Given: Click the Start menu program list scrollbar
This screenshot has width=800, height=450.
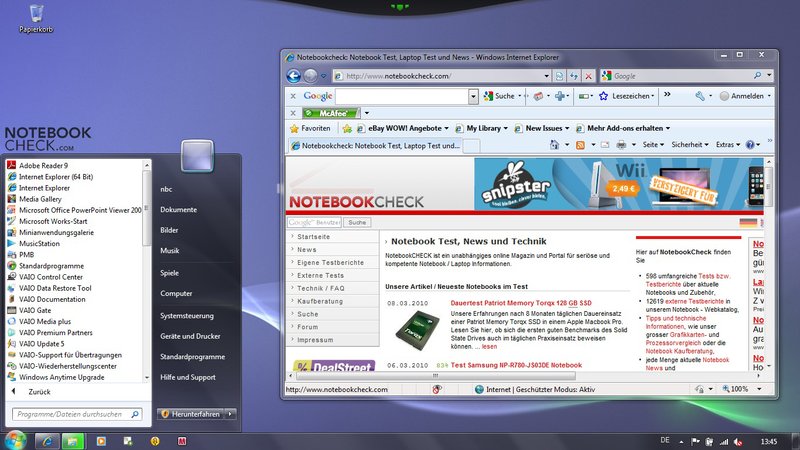Looking at the screenshot, I should click(x=147, y=209).
